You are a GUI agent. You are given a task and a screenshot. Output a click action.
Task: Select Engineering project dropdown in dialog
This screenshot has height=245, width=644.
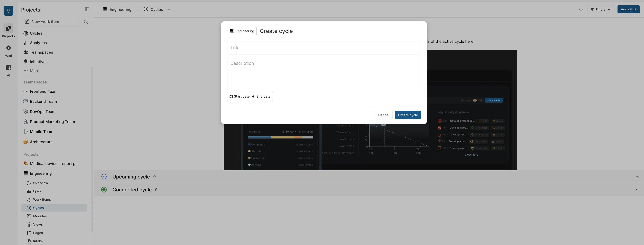tap(241, 31)
